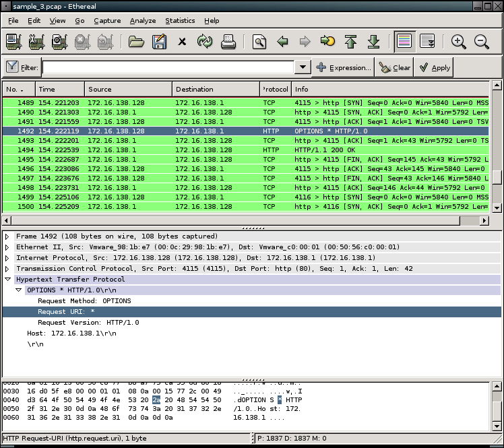Zoom in with plus magnifier
This screenshot has height=448, width=504.
pyautogui.click(x=458, y=42)
